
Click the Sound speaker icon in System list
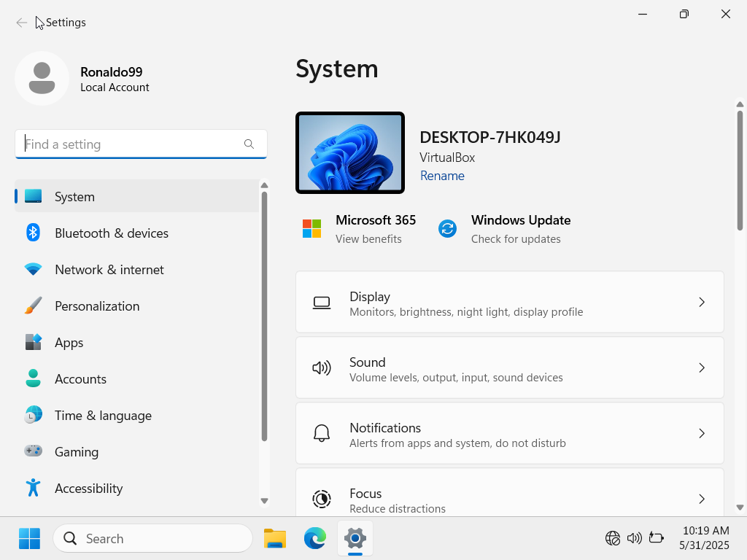(x=322, y=367)
